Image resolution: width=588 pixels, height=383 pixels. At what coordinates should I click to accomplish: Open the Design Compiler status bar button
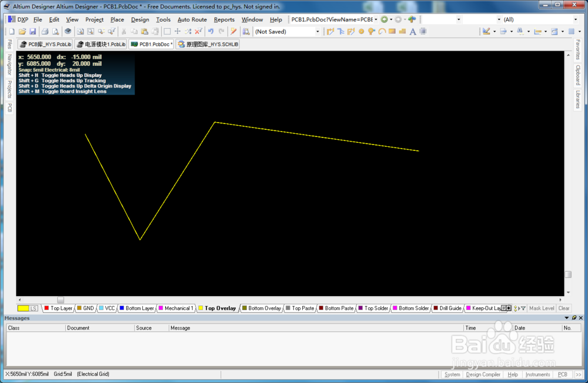click(483, 374)
